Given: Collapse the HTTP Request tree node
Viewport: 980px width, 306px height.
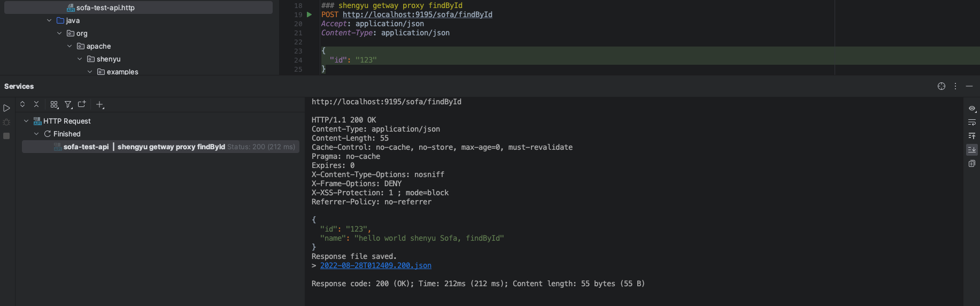Looking at the screenshot, I should tap(26, 121).
